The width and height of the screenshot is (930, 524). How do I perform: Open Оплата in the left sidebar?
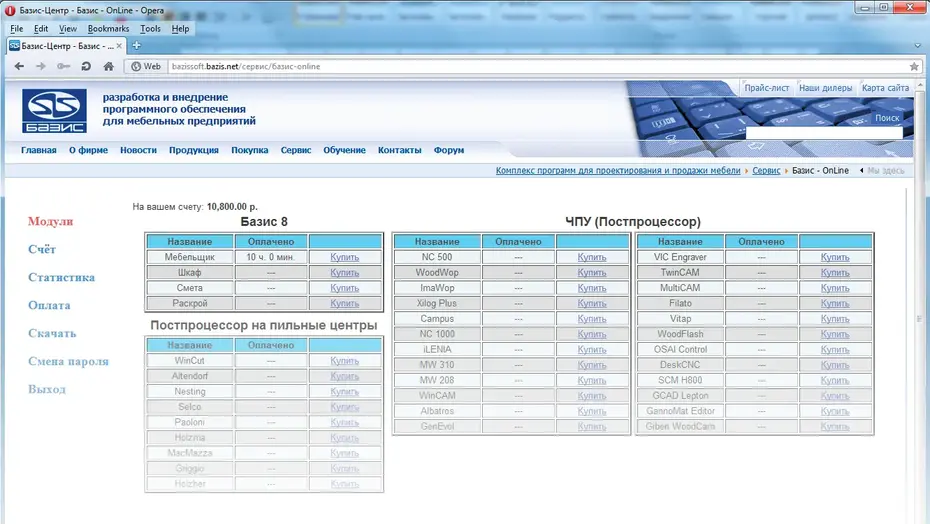(49, 305)
